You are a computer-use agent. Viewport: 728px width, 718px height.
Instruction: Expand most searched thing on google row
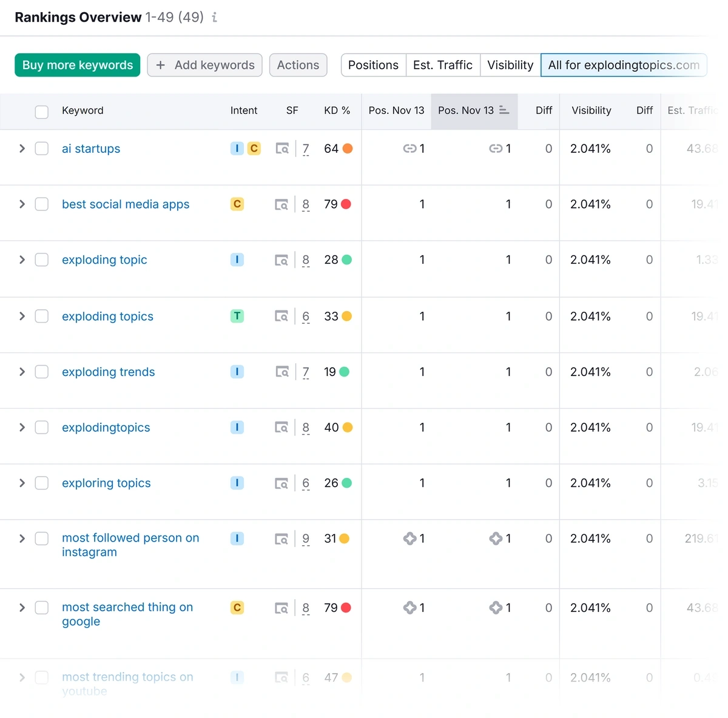tap(22, 608)
